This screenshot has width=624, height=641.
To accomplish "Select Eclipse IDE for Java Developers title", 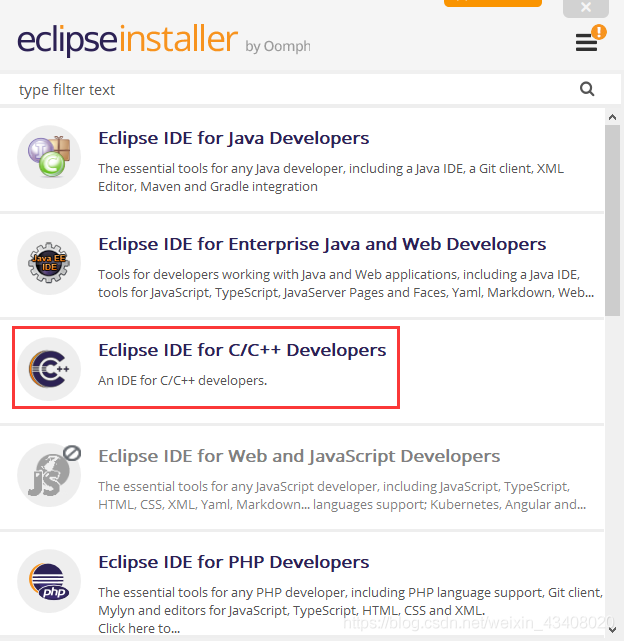I will click(233, 138).
